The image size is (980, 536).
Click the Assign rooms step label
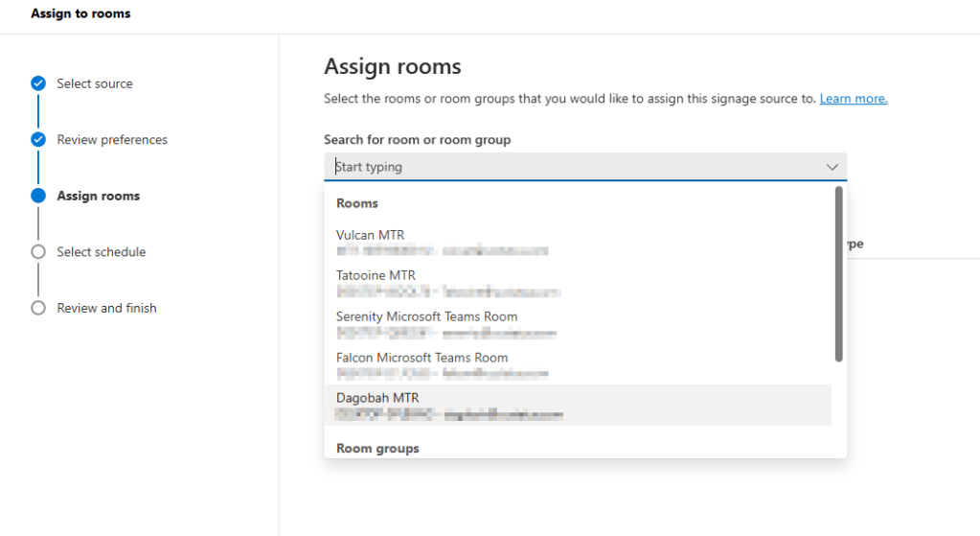(99, 196)
